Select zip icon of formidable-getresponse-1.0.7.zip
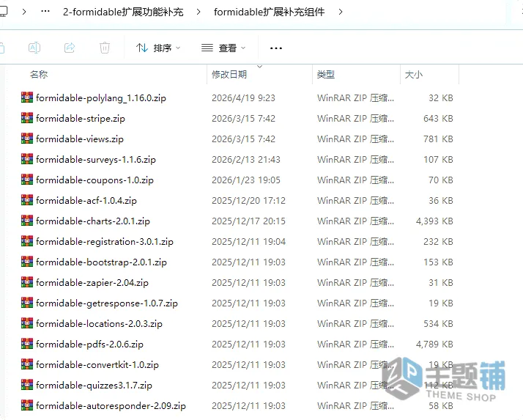The image size is (523, 420). [27, 303]
